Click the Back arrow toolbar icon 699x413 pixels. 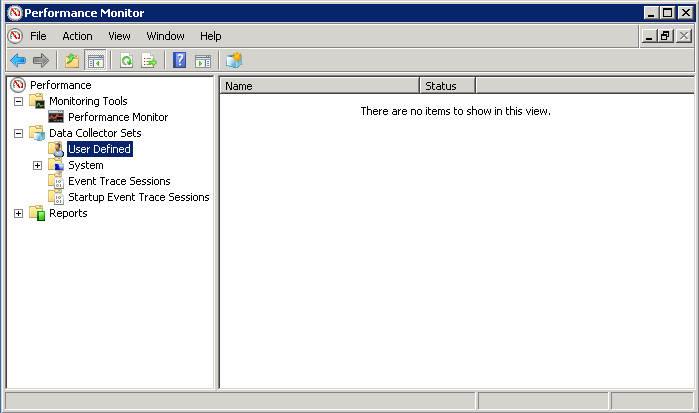click(x=18, y=61)
